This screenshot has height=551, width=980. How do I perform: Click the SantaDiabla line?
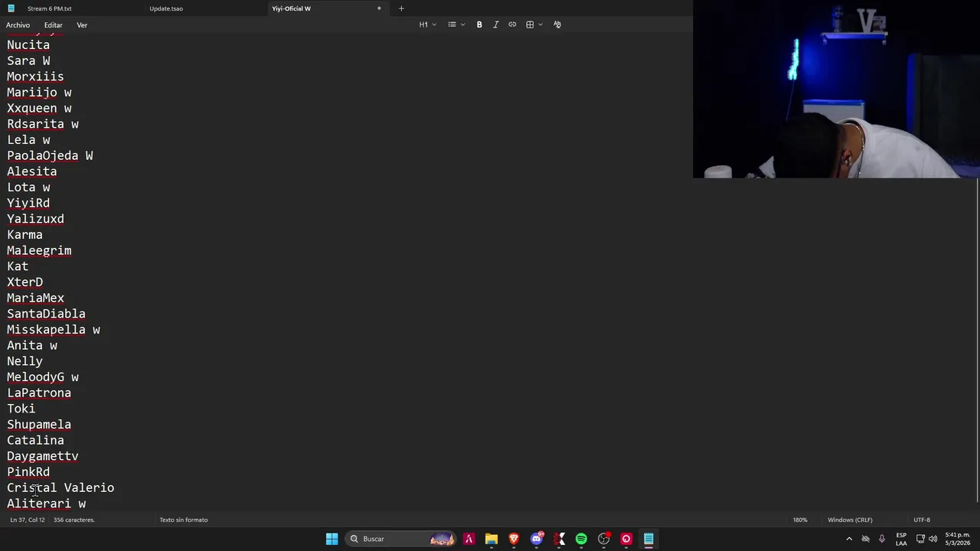pos(46,314)
